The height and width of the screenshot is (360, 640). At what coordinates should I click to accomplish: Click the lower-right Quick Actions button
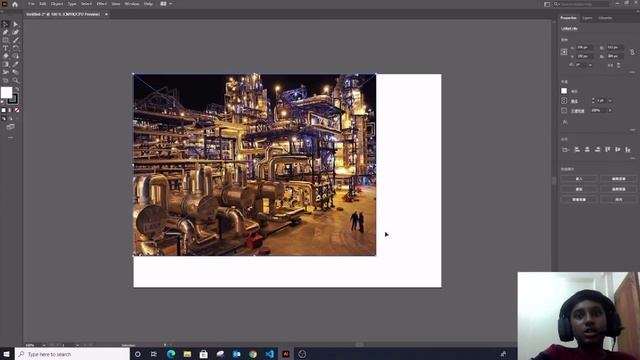click(x=618, y=200)
